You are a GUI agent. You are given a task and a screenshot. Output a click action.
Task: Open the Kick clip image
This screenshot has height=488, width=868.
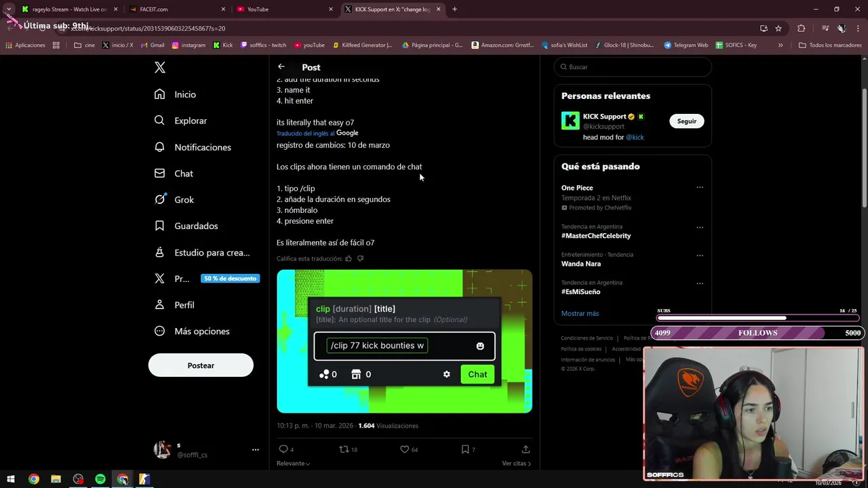[x=404, y=341]
